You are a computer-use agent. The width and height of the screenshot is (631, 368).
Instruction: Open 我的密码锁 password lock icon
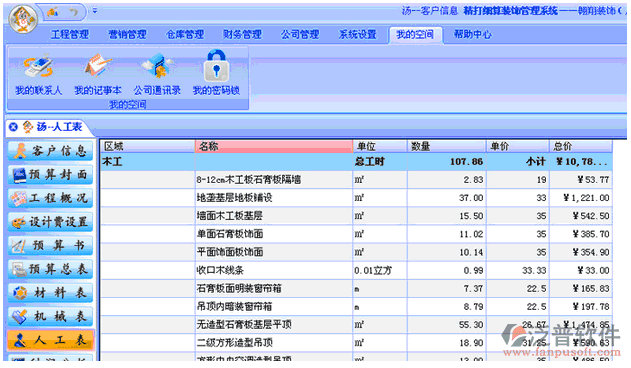point(216,73)
